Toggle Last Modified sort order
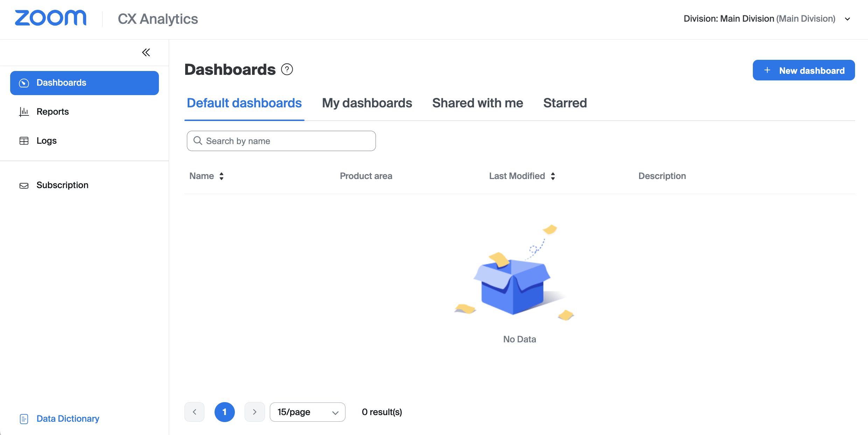This screenshot has height=435, width=868. point(553,176)
